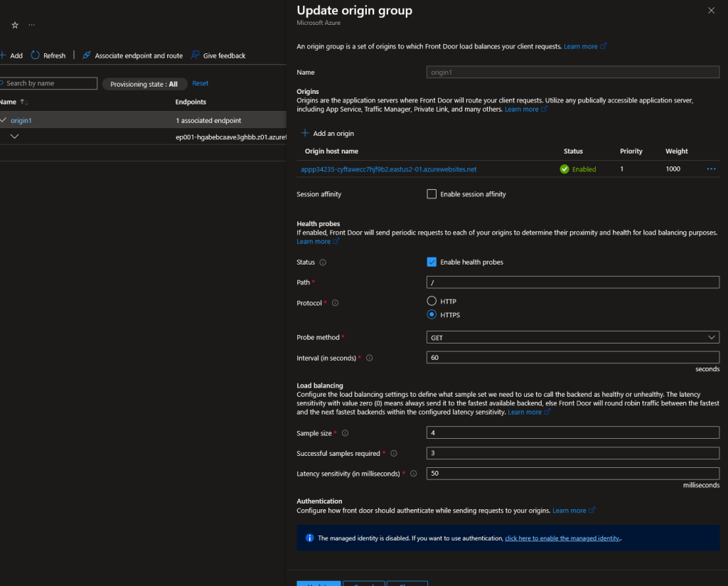The height and width of the screenshot is (586, 728).
Task: Click the link to enable managed identity
Action: coord(562,538)
